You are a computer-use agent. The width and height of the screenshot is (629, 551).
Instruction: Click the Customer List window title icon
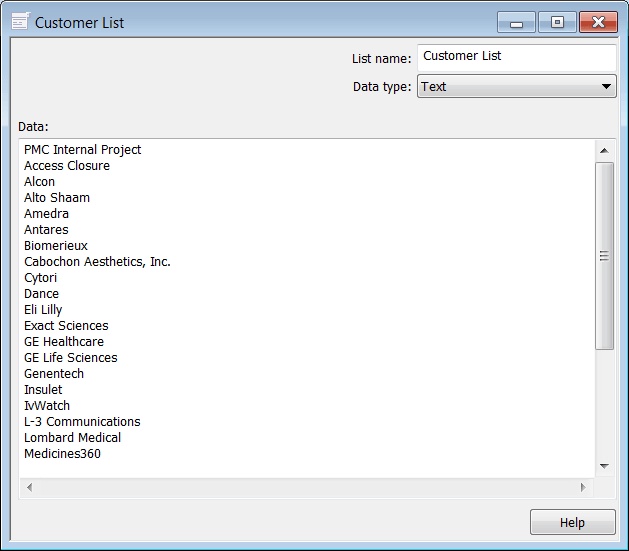point(20,21)
